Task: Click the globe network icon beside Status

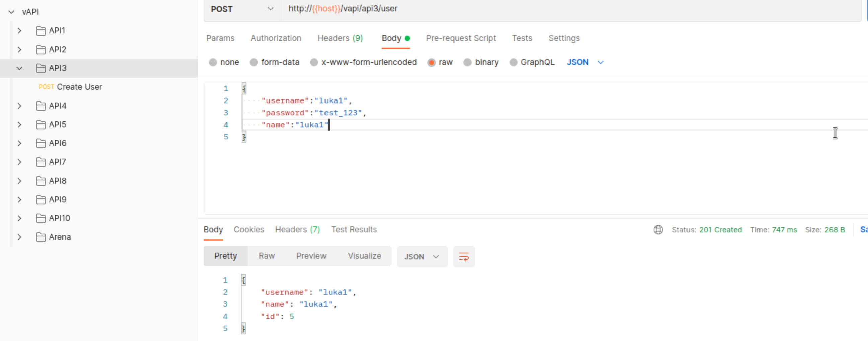Action: 658,230
